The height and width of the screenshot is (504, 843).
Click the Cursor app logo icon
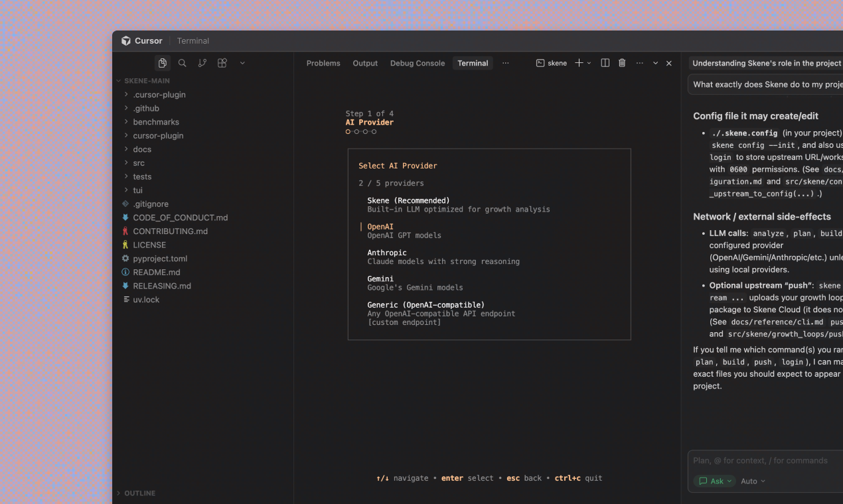(x=126, y=40)
